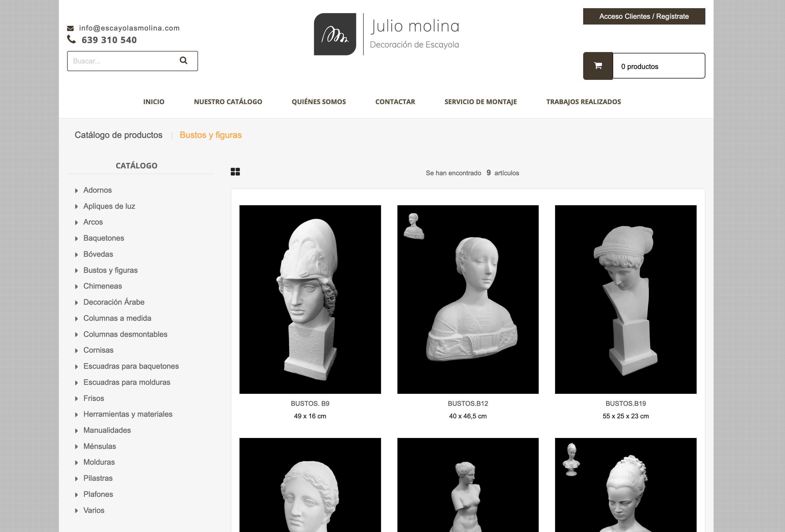Select Molduras category
This screenshot has height=532, width=785.
click(x=99, y=462)
